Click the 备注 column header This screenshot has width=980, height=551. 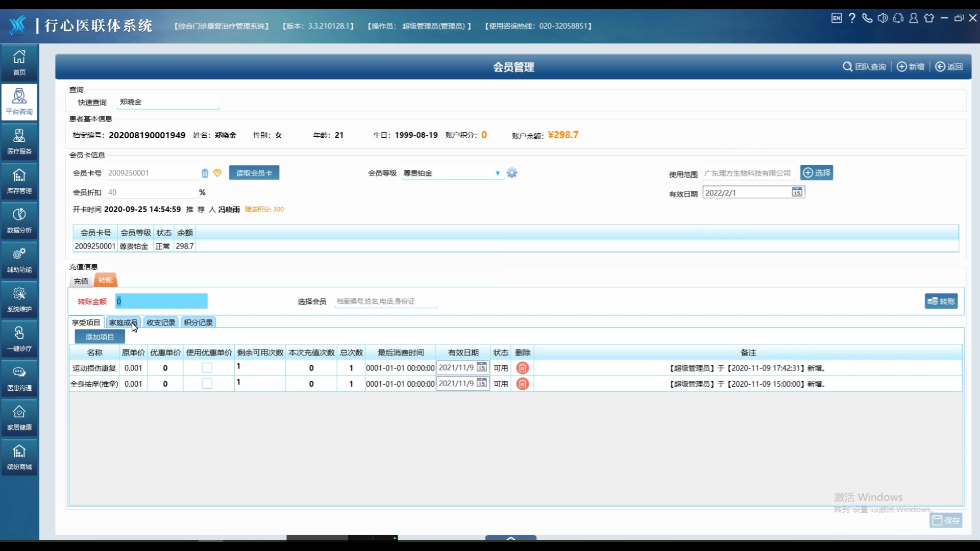(748, 353)
